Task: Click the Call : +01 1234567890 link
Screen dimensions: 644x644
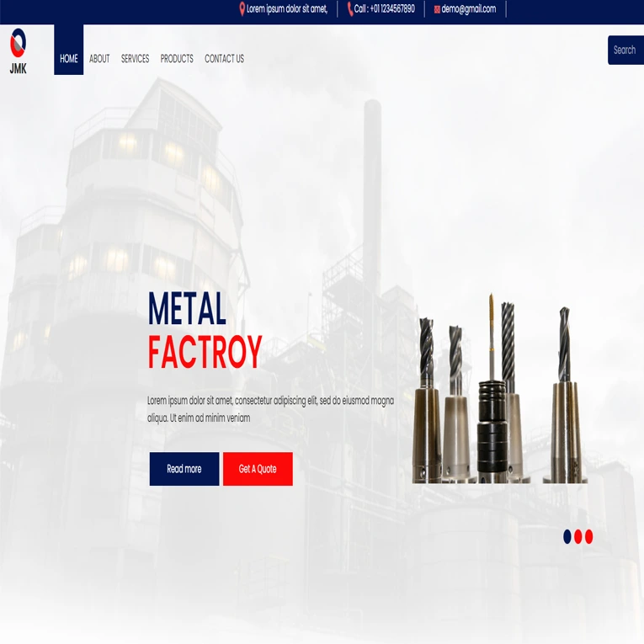Action: pos(385,9)
